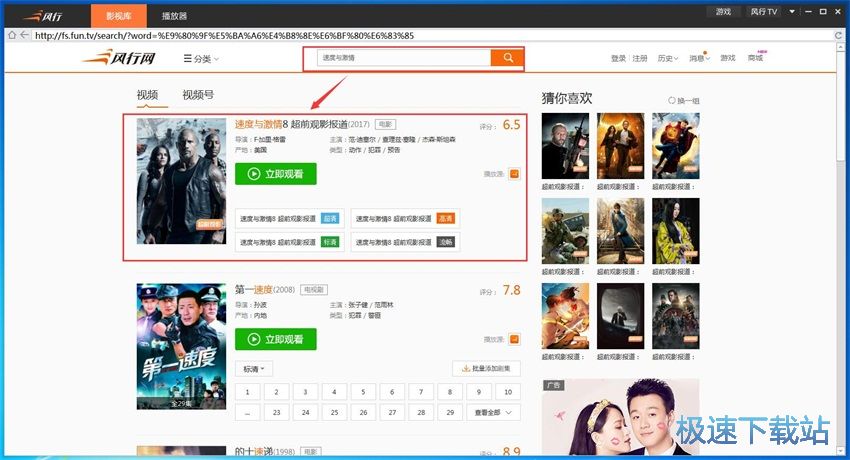Image resolution: width=850 pixels, height=460 pixels.
Task: Click 换一组 to refresh recommendations
Action: click(684, 101)
